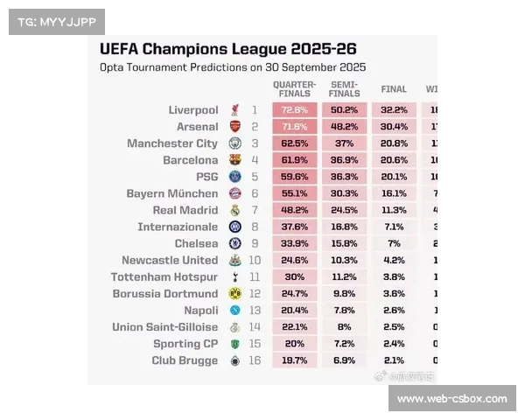Click the PSG club crest icon
The image size is (525, 420).
tap(234, 177)
